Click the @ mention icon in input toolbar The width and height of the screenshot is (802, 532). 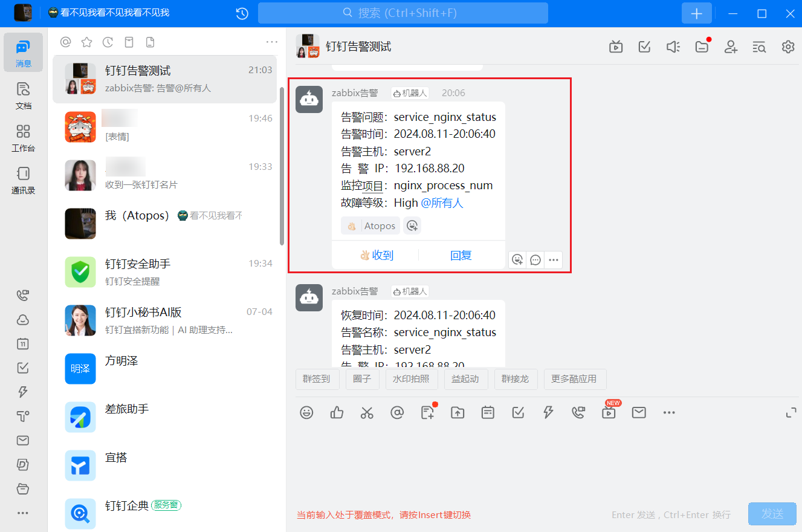point(397,412)
